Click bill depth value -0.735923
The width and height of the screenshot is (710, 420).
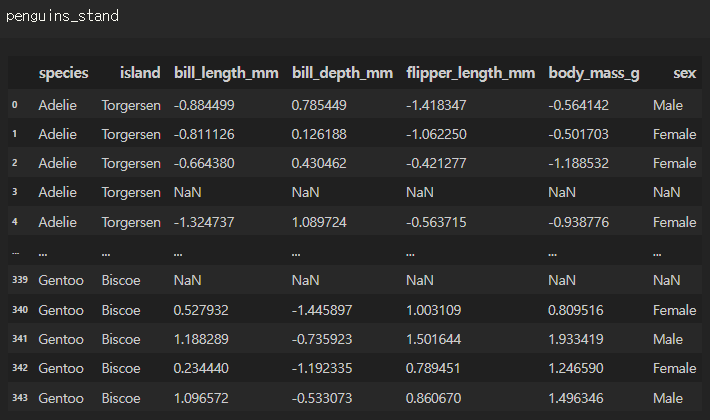[x=322, y=339]
